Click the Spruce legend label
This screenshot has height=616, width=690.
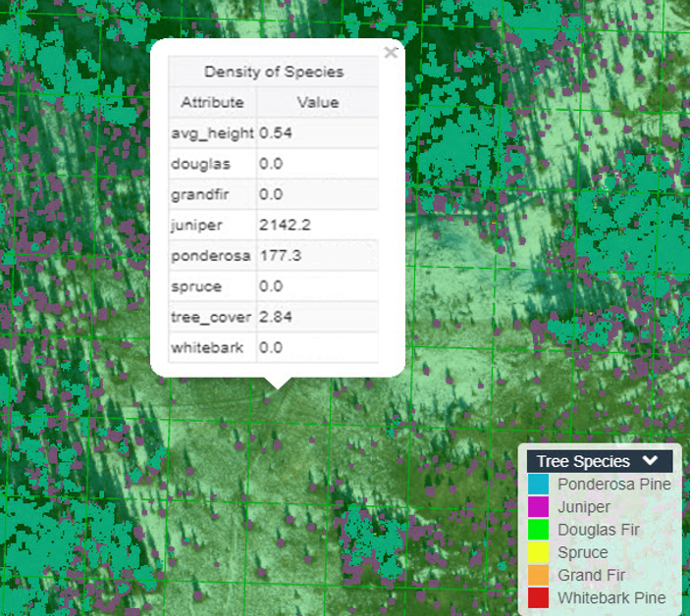pyautogui.click(x=583, y=553)
